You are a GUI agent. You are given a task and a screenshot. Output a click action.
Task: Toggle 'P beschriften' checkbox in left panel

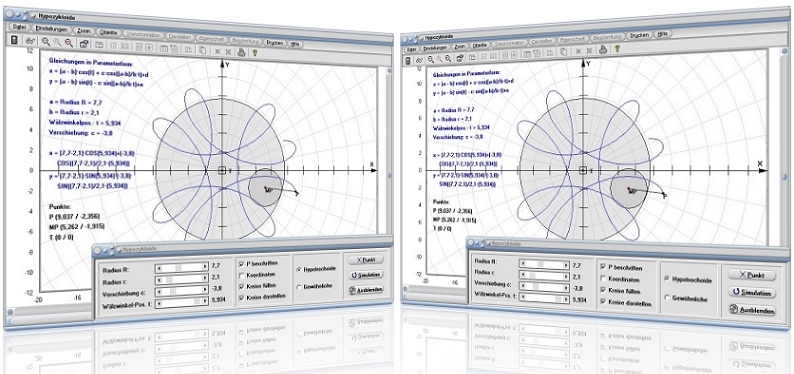pyautogui.click(x=242, y=264)
